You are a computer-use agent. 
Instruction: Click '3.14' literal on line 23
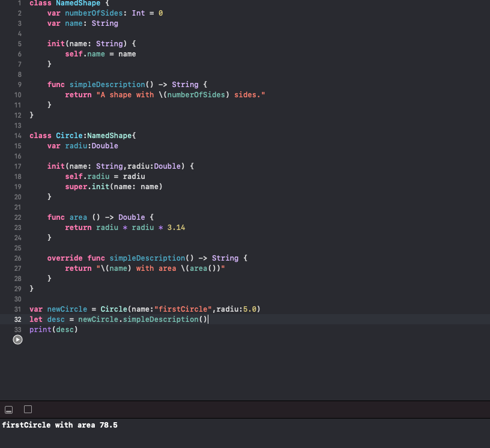tap(177, 228)
